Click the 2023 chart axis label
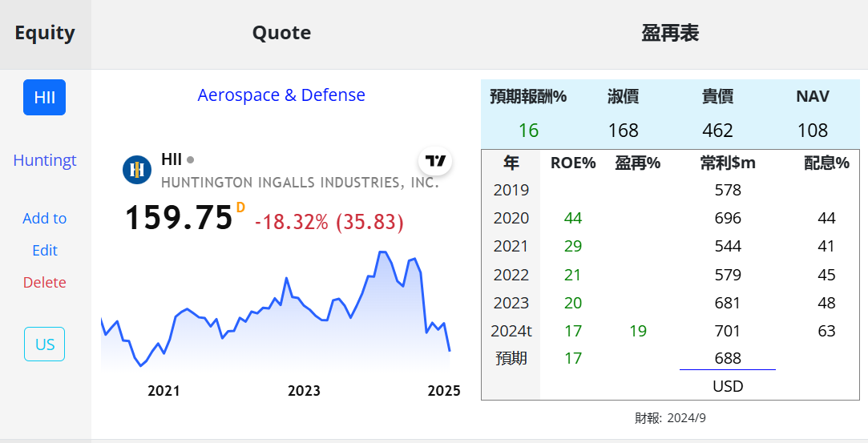Screen dimensions: 868x443 click(304, 391)
